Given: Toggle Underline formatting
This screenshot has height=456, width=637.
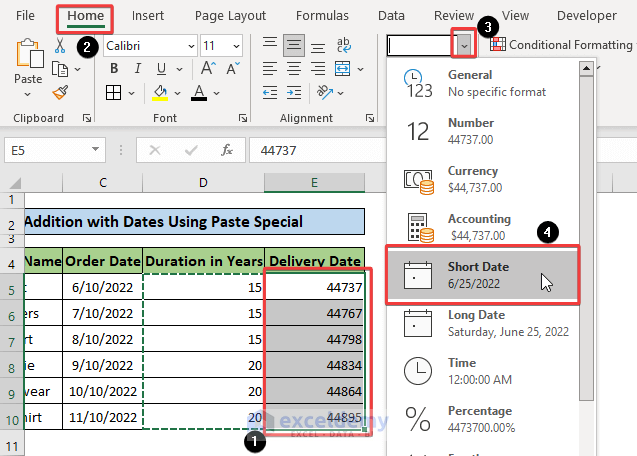Looking at the screenshot, I should click(x=161, y=69).
